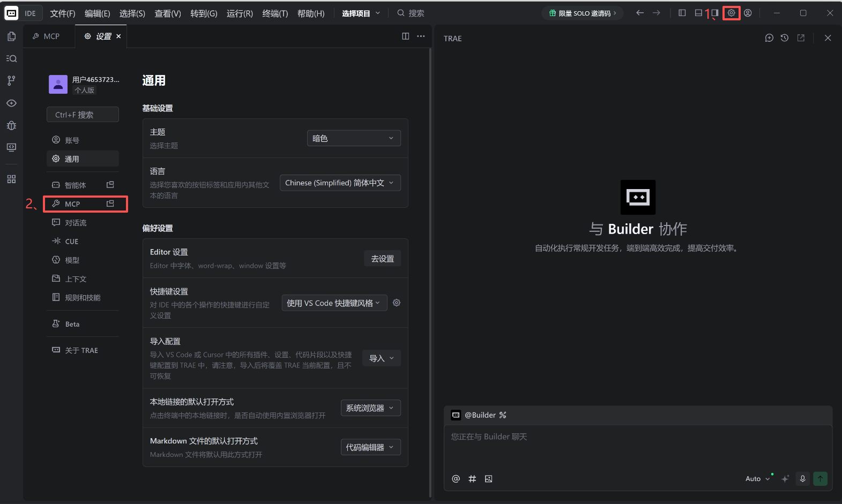
Task: Open the 转到(G) menu
Action: pos(204,13)
